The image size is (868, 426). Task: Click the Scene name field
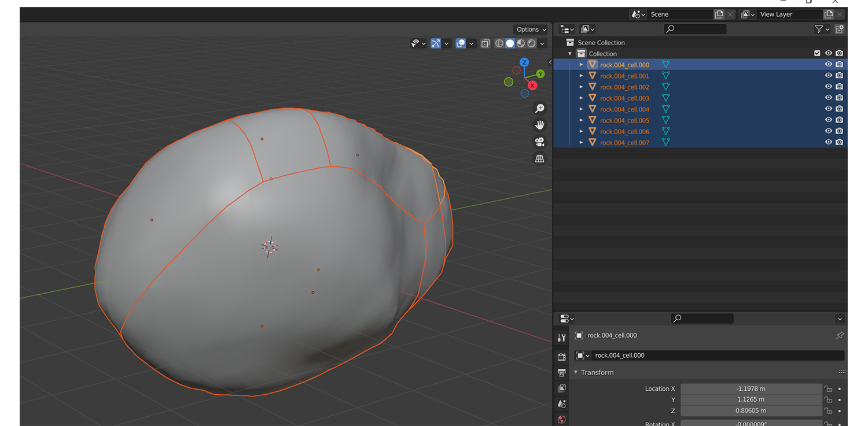[x=679, y=14]
